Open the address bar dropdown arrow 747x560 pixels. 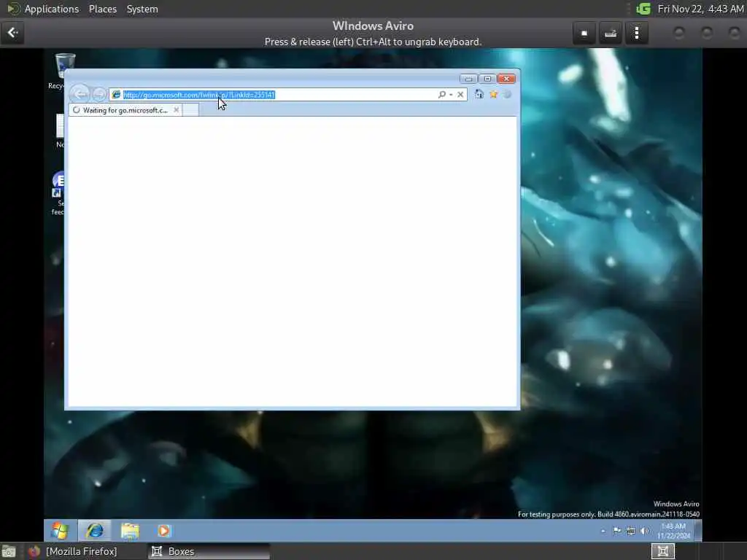tap(451, 95)
